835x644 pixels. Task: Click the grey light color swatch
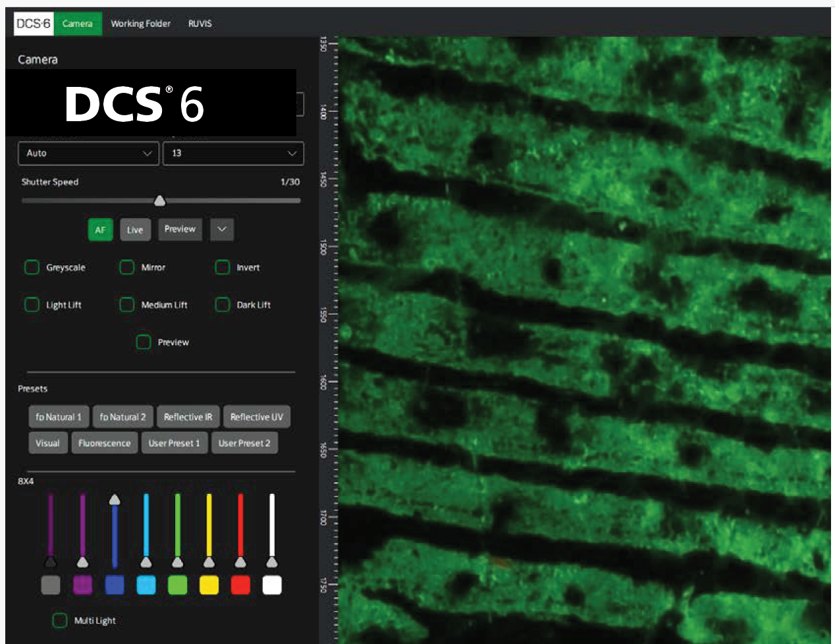point(51,585)
